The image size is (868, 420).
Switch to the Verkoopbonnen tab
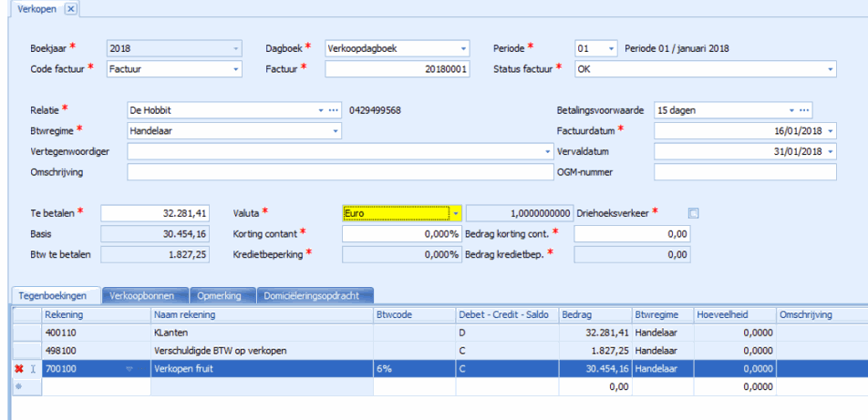[145, 296]
